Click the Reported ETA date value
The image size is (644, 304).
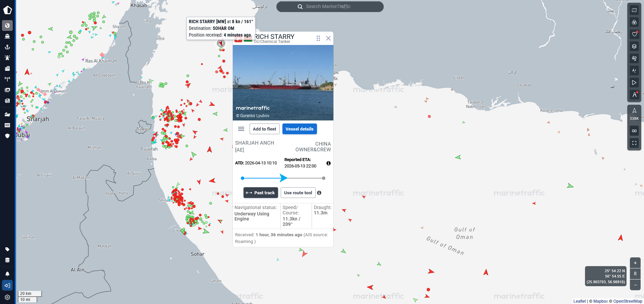coord(300,166)
